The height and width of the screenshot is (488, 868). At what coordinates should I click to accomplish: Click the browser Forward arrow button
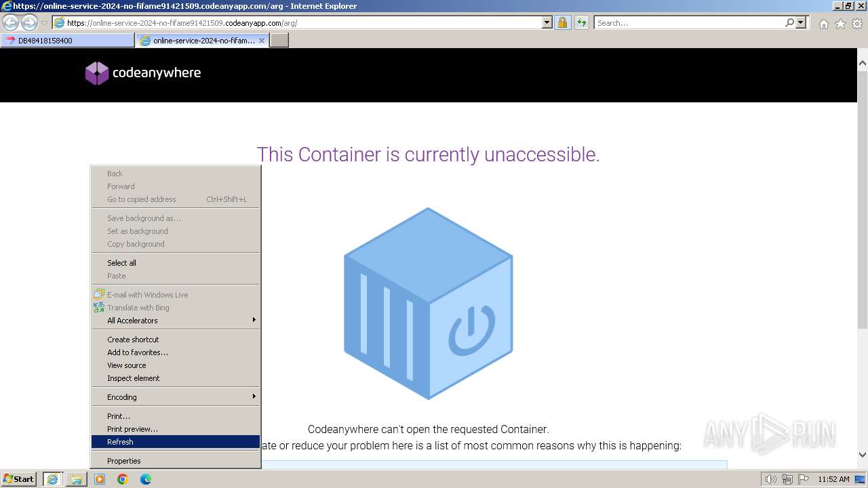[29, 22]
